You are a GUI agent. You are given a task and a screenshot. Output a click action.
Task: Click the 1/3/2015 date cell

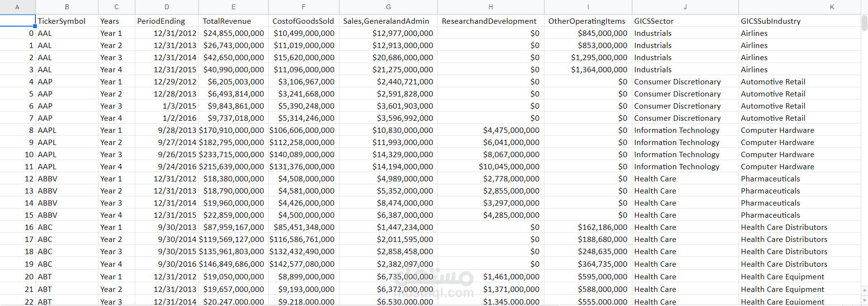tap(167, 106)
